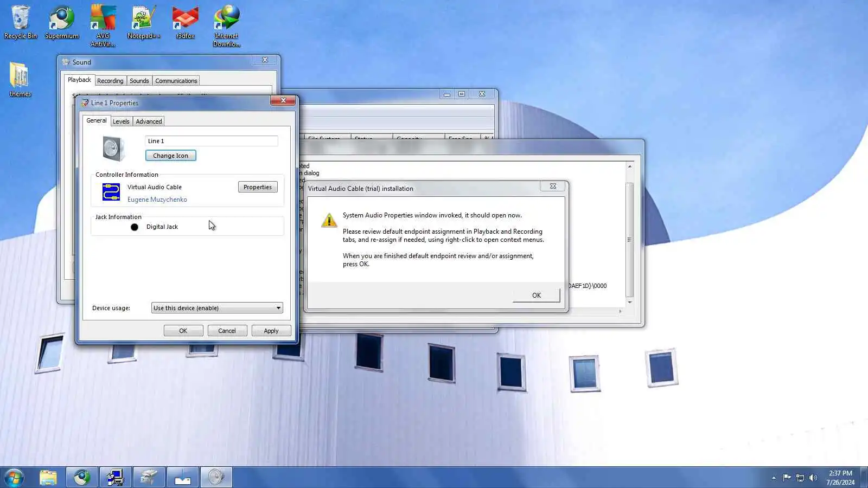Click the "Jack Information" group label
The width and height of the screenshot is (868, 488).
coord(118,217)
